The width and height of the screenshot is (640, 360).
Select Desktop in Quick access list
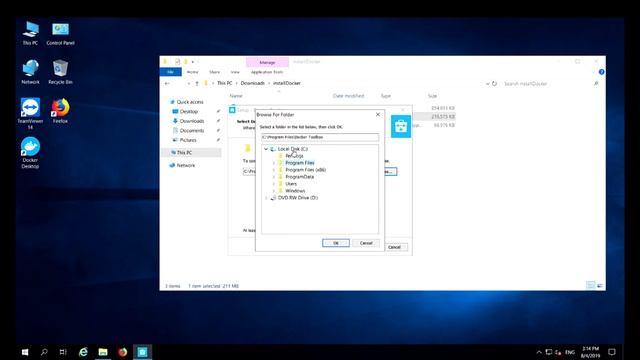tap(189, 111)
